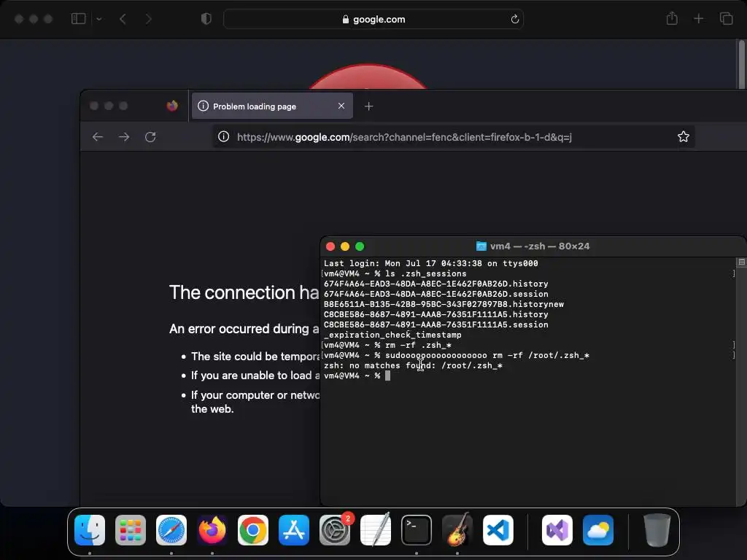
Task: Go forward in Firefox navigation bar
Action: tap(124, 137)
